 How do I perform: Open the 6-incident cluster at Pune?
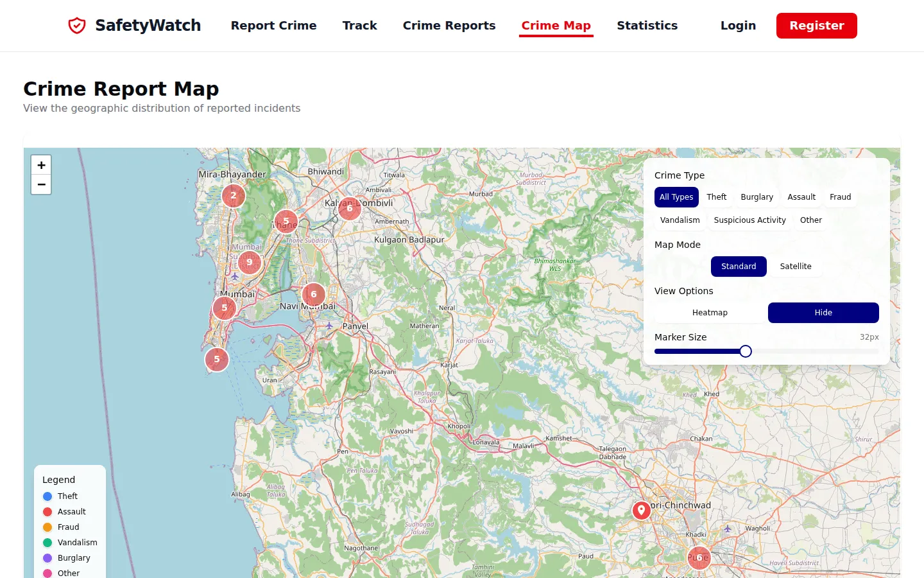coord(699,558)
